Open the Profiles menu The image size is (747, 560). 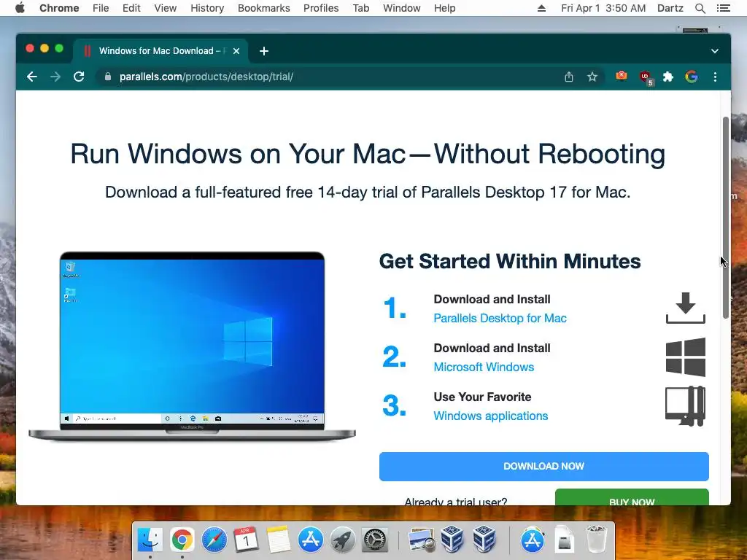321,8
